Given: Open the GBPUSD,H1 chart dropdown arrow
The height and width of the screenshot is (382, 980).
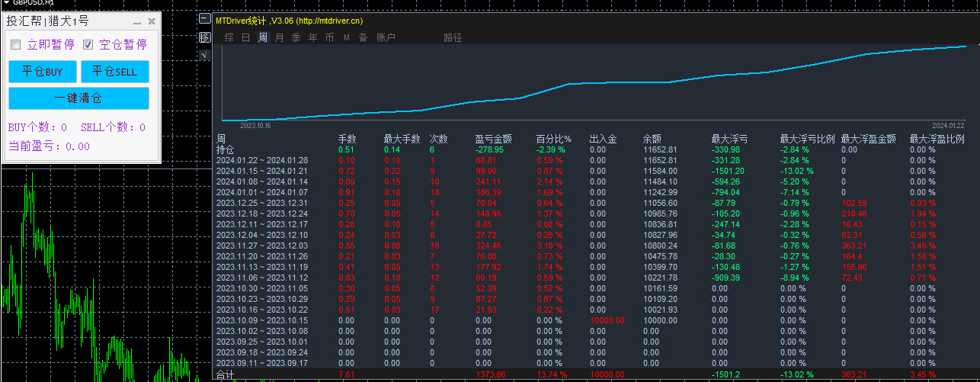Looking at the screenshot, I should [5, 2].
